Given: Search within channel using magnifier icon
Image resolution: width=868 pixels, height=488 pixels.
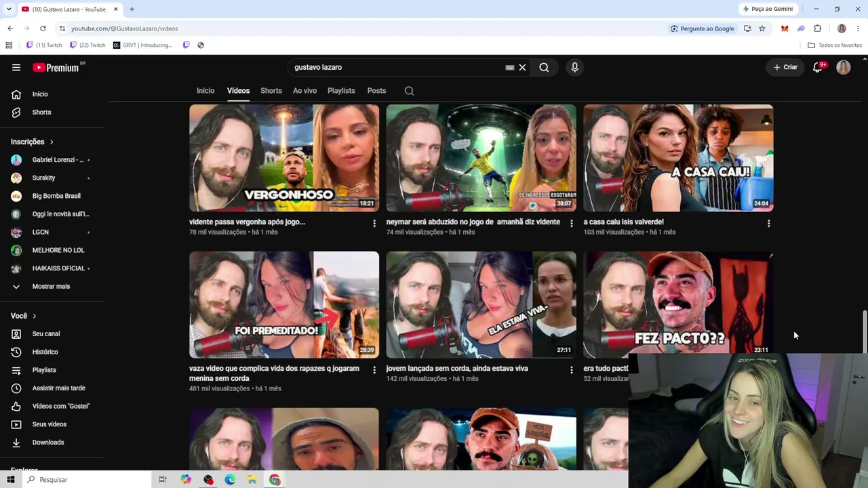Looking at the screenshot, I should coord(409,91).
